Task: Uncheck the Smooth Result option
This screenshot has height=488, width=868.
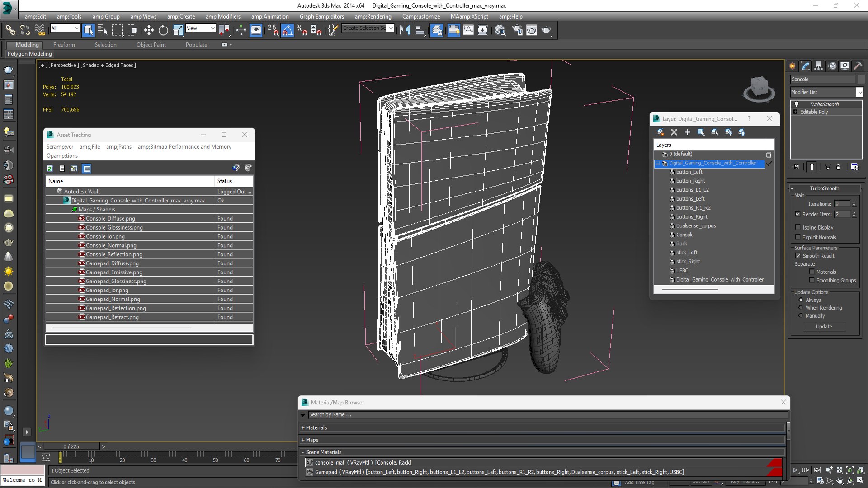Action: point(798,256)
